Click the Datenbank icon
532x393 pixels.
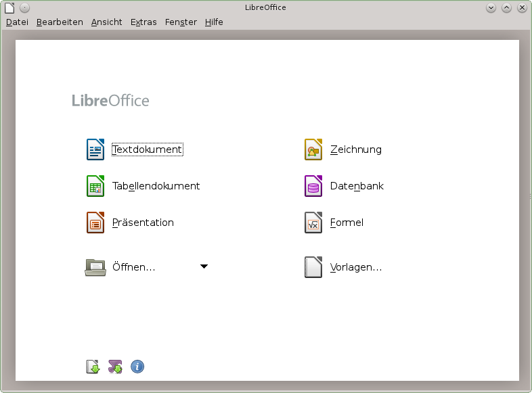coord(313,186)
